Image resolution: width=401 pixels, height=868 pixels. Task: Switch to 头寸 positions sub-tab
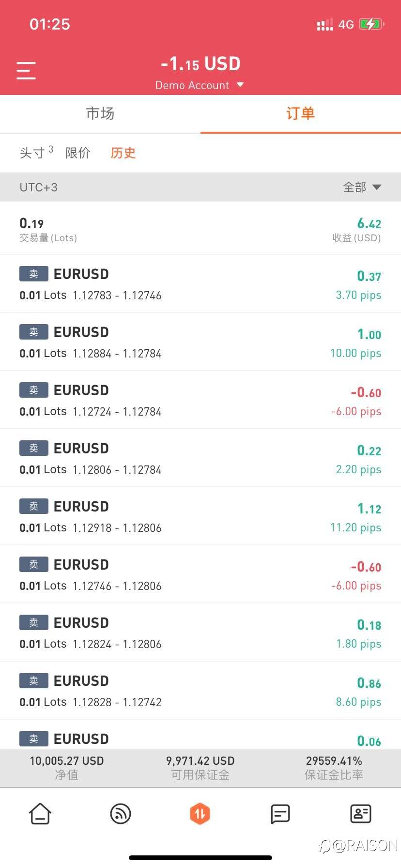click(x=33, y=153)
